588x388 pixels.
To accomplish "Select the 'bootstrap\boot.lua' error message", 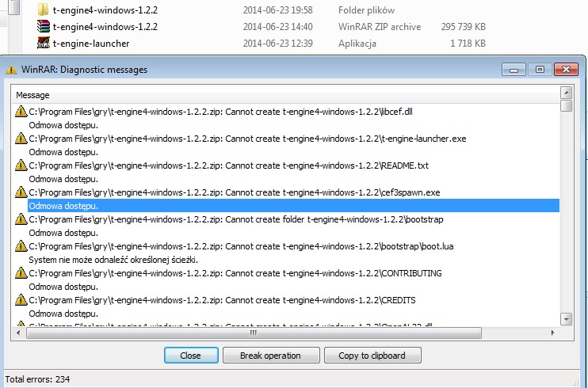I will 241,246.
